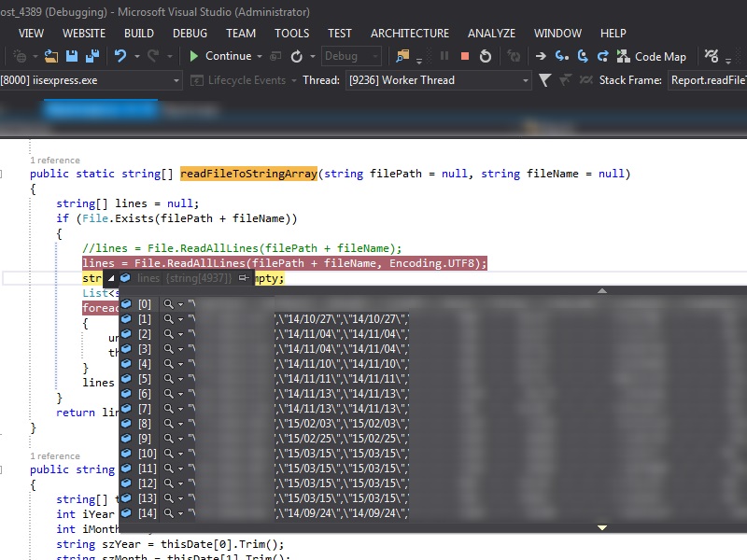Pin the lines datatip to source
The image size is (747, 560).
(x=244, y=277)
